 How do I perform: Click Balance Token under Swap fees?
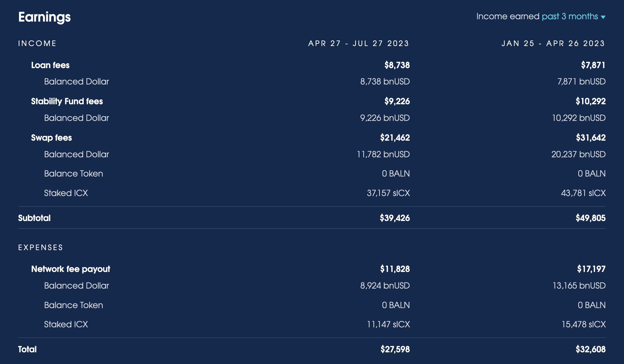click(74, 174)
